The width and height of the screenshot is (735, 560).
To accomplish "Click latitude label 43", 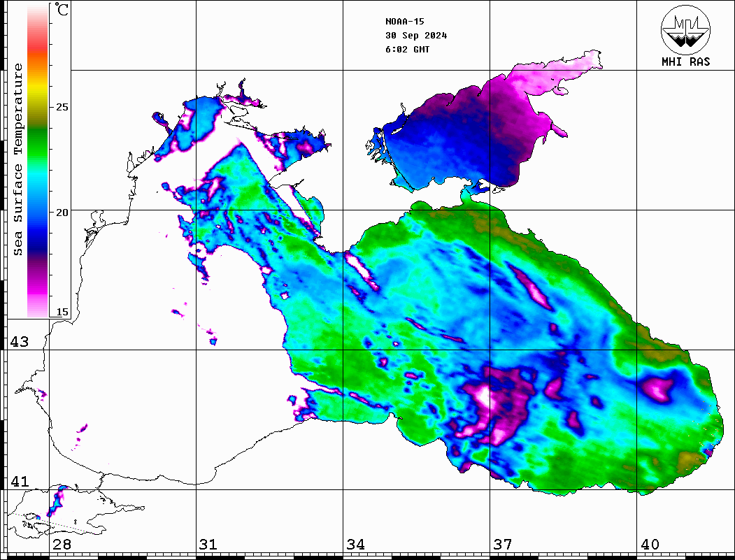I will [20, 342].
